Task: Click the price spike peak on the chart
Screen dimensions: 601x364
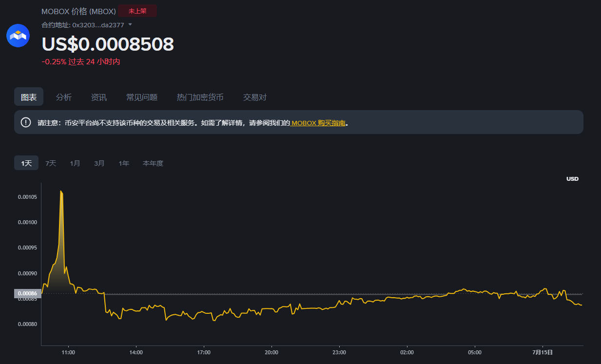Action: (x=61, y=192)
